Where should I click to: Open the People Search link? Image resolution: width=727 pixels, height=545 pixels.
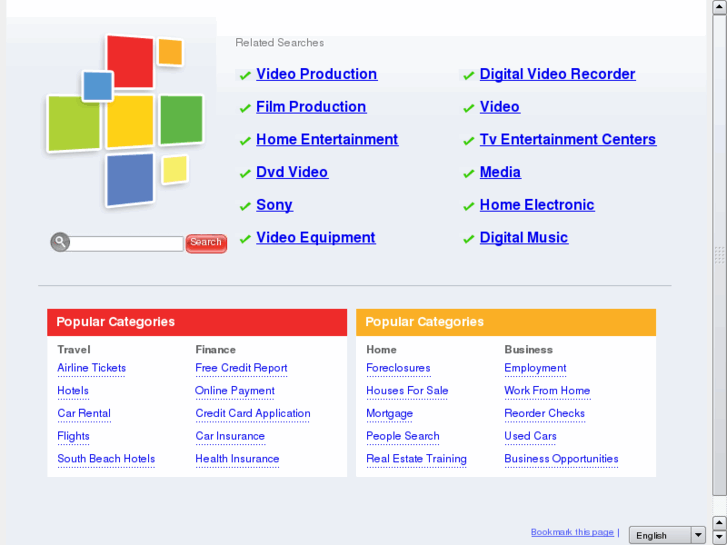click(402, 436)
